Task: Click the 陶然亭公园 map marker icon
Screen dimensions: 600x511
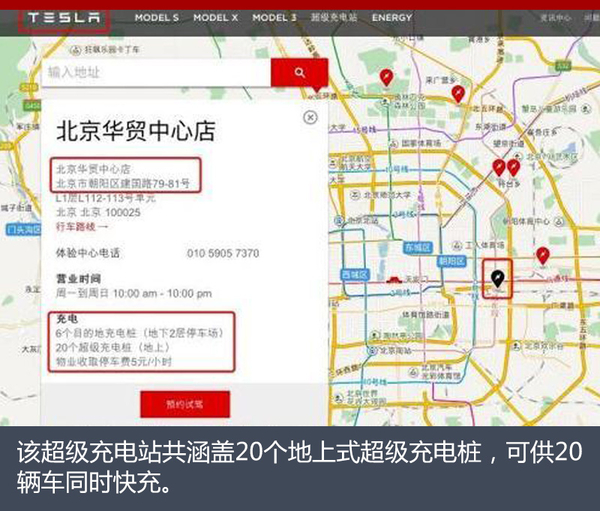Action: 375,335
